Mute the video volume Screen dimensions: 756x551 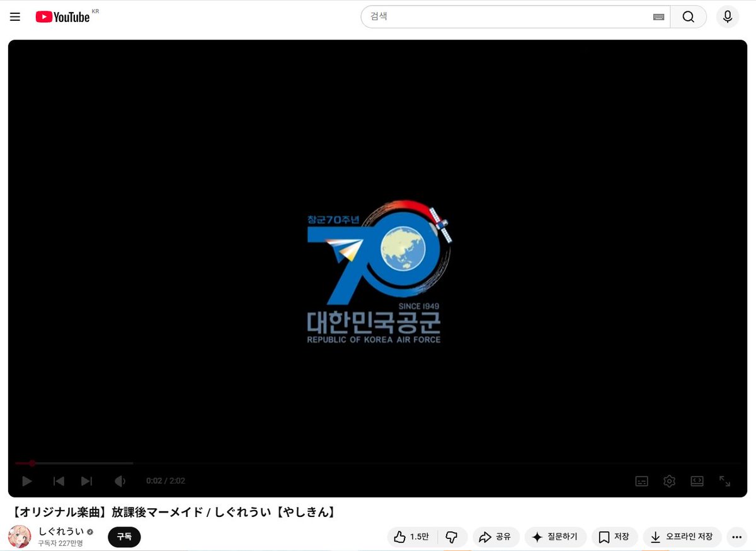coord(119,481)
